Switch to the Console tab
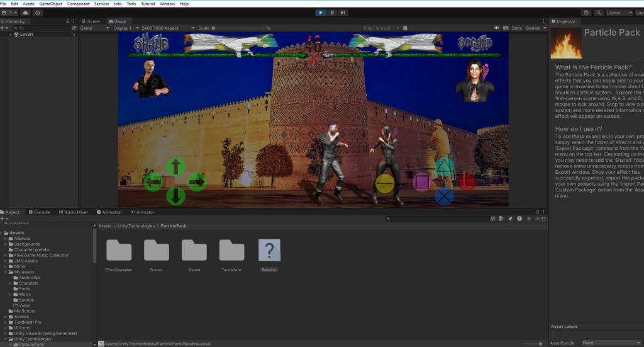 tap(40, 212)
